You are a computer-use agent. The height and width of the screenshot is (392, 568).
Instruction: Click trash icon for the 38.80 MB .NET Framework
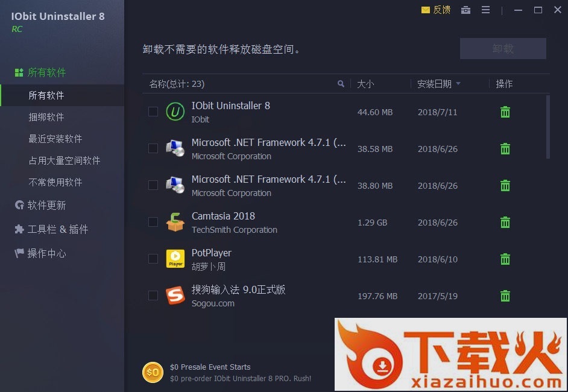click(505, 186)
